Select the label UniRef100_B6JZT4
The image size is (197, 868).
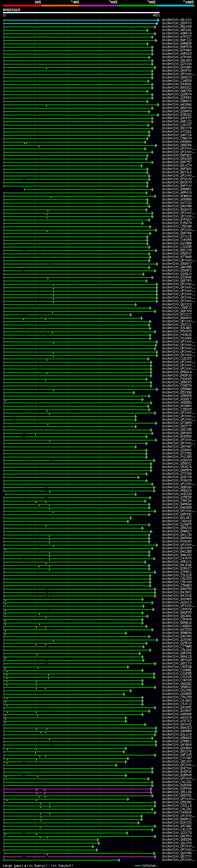[x=177, y=165]
